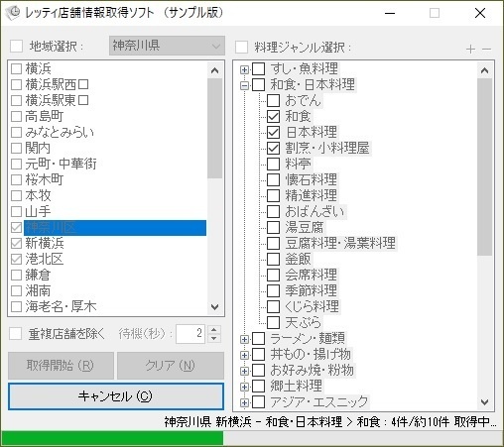The image size is (504, 447).
Task: Select the 精進料理 genre item
Action: 312,195
